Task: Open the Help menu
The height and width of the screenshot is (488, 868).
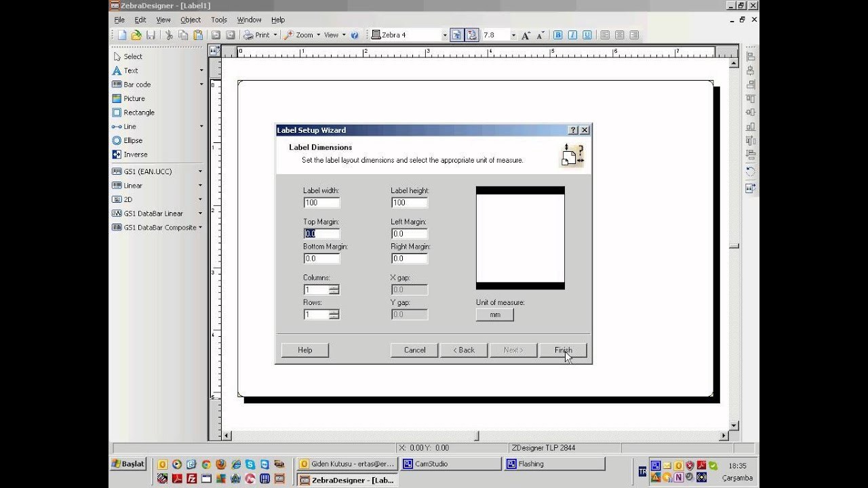Action: 278,20
